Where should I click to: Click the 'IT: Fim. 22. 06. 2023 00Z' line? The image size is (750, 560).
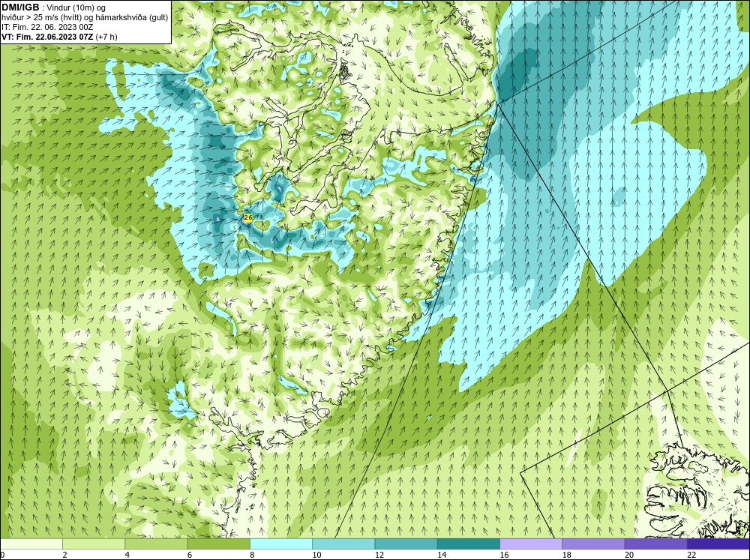(x=47, y=27)
